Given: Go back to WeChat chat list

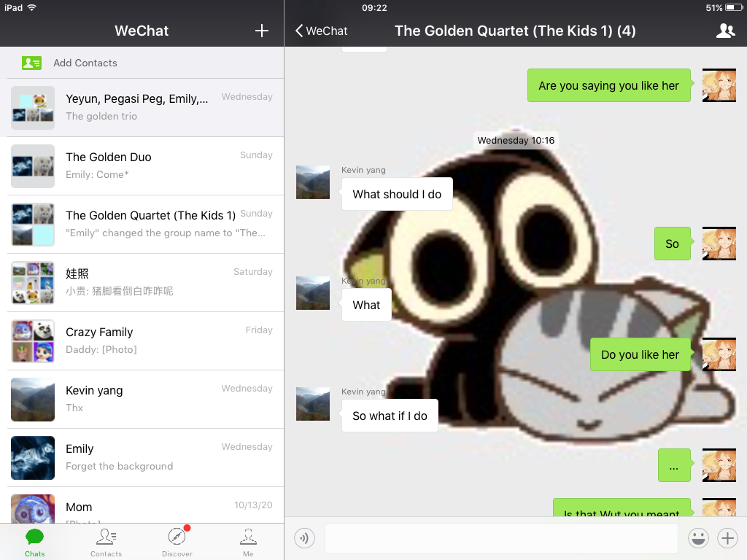Looking at the screenshot, I should (x=321, y=31).
